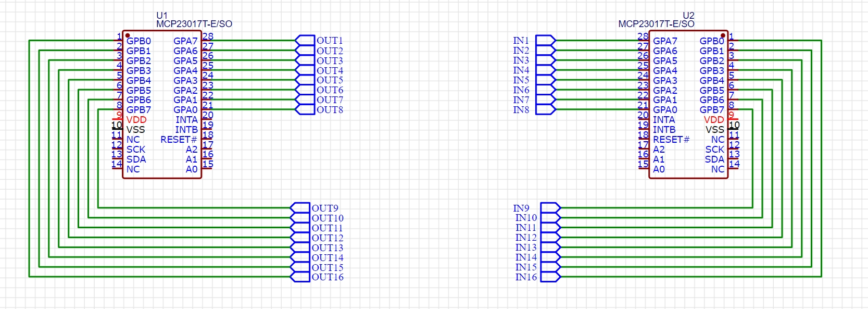Click the SDA pin label on U2
Image resolution: width=868 pixels, height=309 pixels.
(714, 159)
